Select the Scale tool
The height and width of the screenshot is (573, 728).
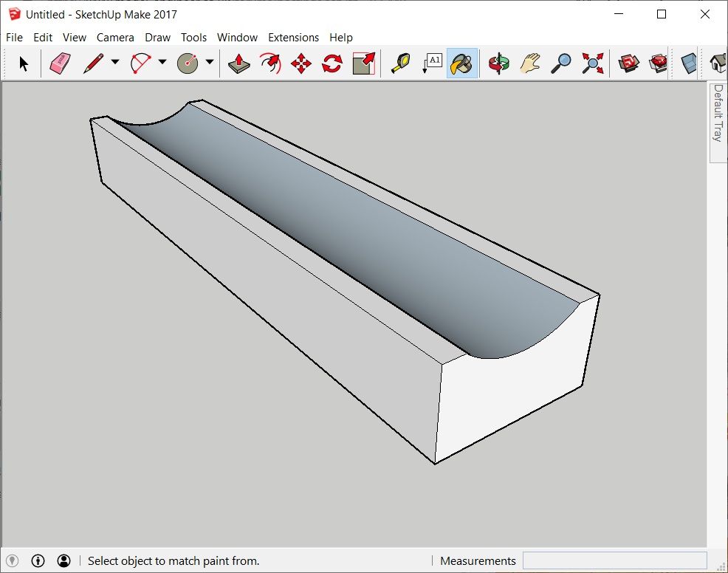(363, 64)
